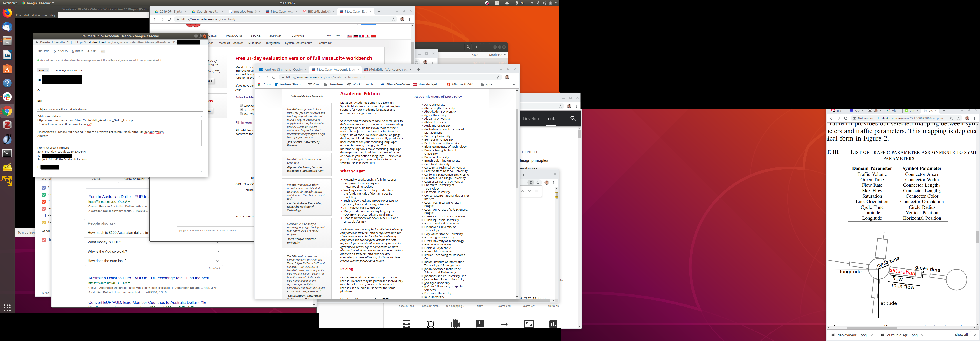
Task: Click the search magnifier beside Tools
Action: coord(572,119)
